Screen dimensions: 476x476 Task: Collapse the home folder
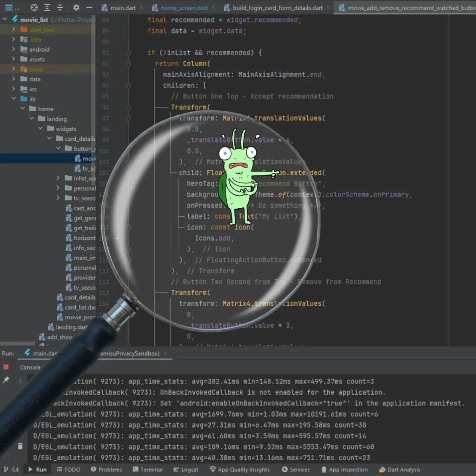tap(22, 108)
